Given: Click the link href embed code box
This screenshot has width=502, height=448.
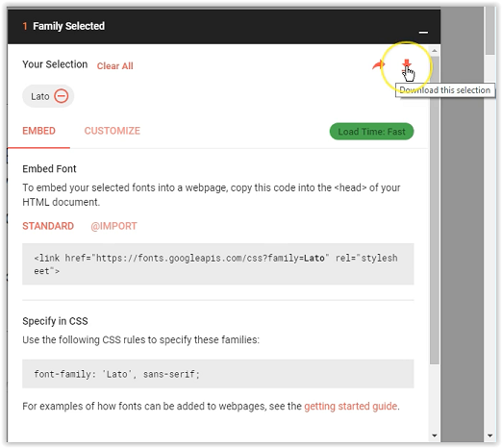Looking at the screenshot, I should point(218,264).
